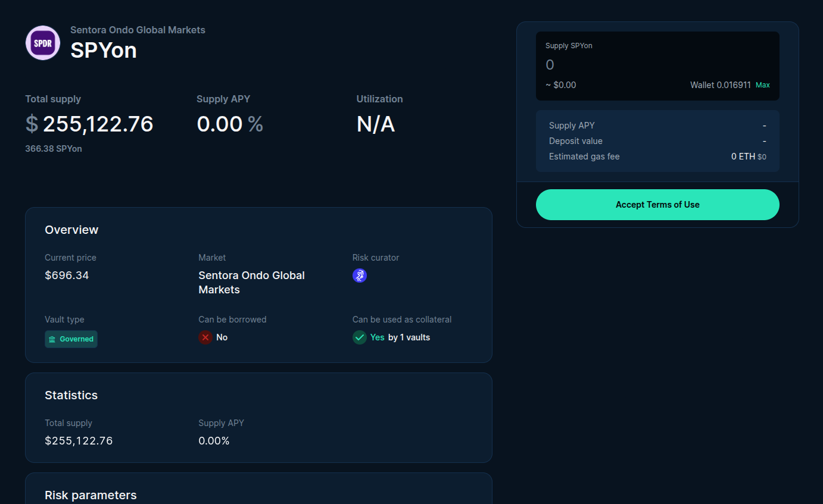Click the Sentora Ondo Global Markets header subtitle
Viewport: 823px width, 504px height.
(138, 30)
